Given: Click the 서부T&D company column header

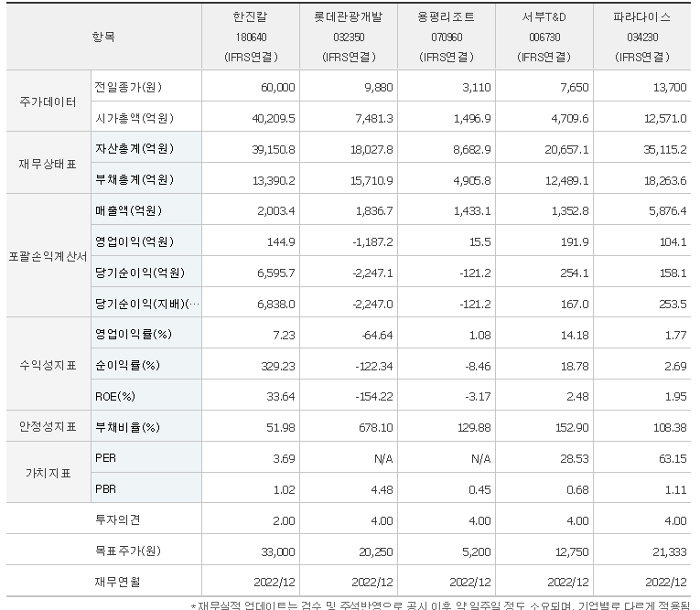Looking at the screenshot, I should (544, 37).
